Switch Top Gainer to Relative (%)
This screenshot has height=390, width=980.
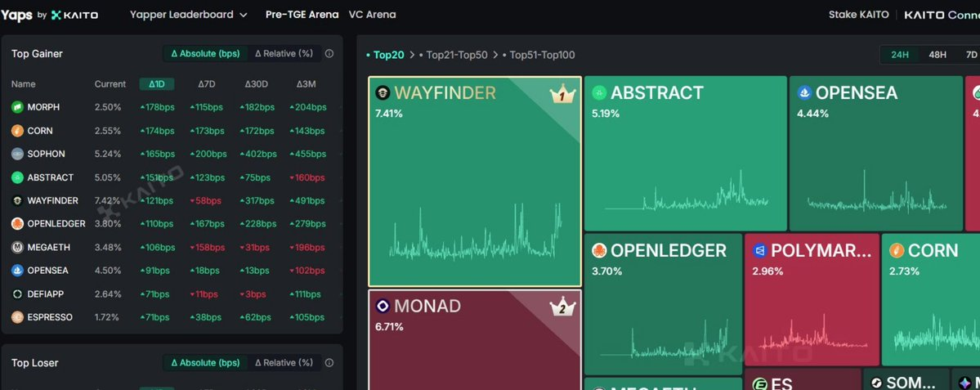[x=284, y=54]
